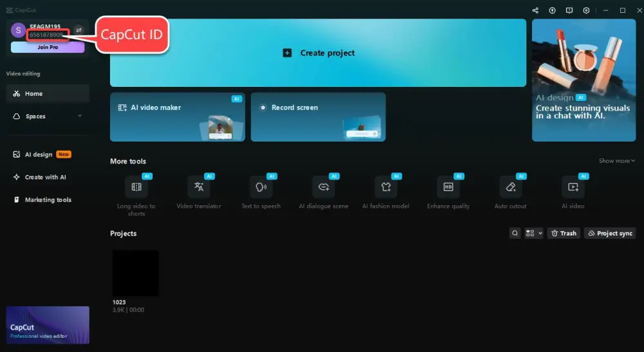Open the 1023 project thumbnail
The height and width of the screenshot is (352, 644).
click(135, 273)
